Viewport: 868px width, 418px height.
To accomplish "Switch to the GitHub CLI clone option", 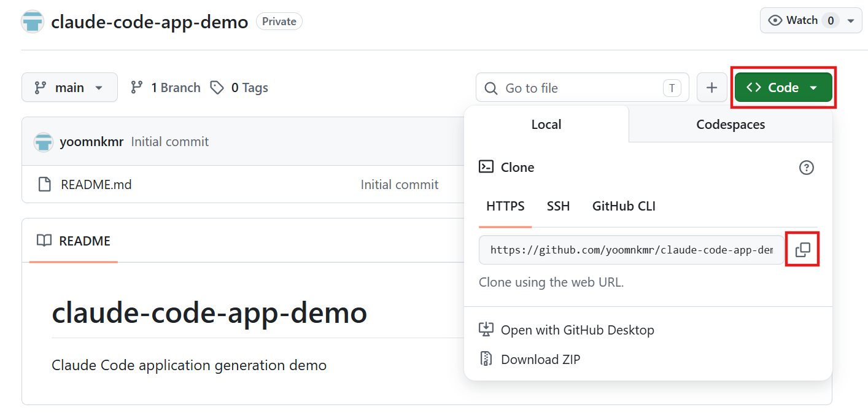I will (x=624, y=206).
